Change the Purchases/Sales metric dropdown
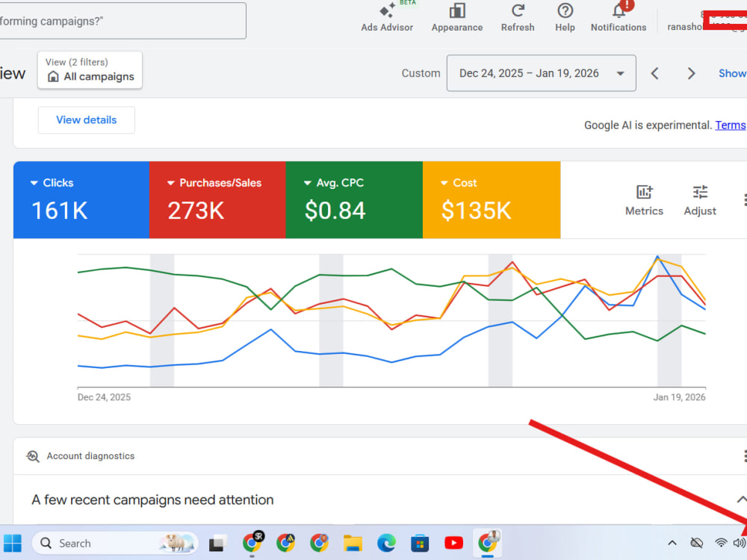Image resolution: width=747 pixels, height=560 pixels. 215,183
